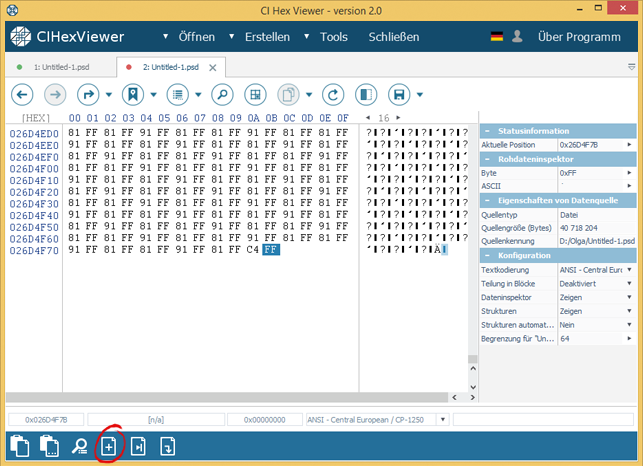The height and width of the screenshot is (466, 643).
Task: Click the CIHexViewer logo icon
Action: [x=21, y=37]
